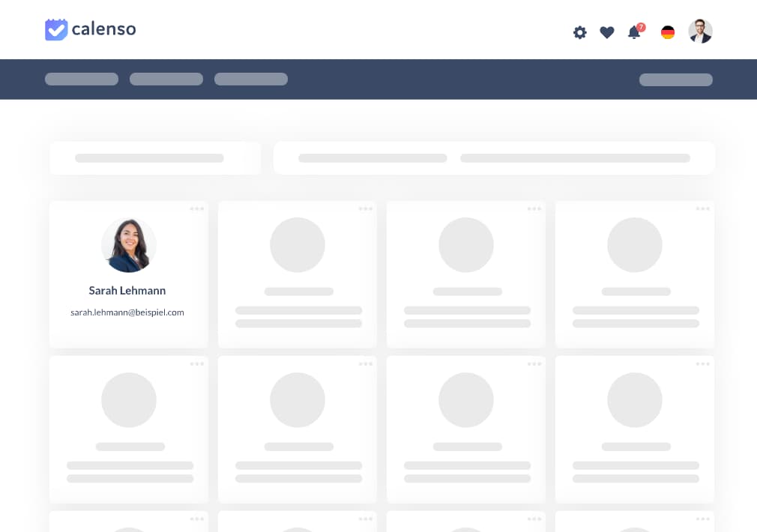Open the user profile avatar menu

(x=700, y=31)
